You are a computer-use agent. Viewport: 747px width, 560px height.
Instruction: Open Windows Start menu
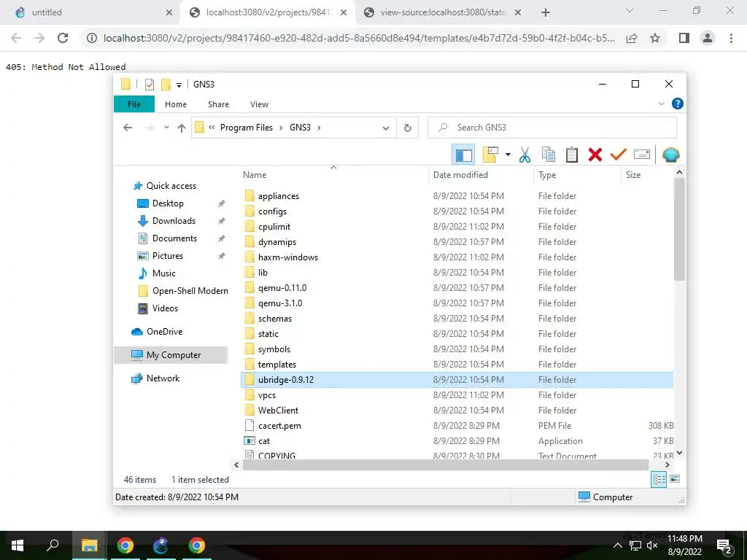[x=18, y=545]
